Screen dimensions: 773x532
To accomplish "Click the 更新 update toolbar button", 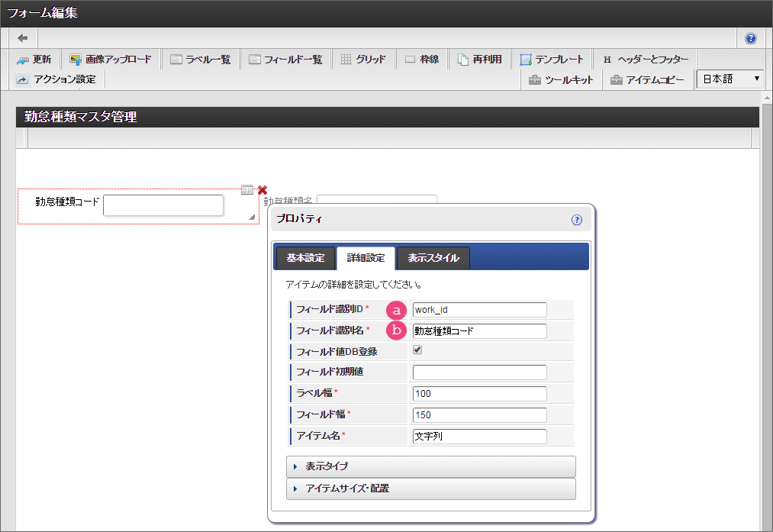I will [x=34, y=60].
